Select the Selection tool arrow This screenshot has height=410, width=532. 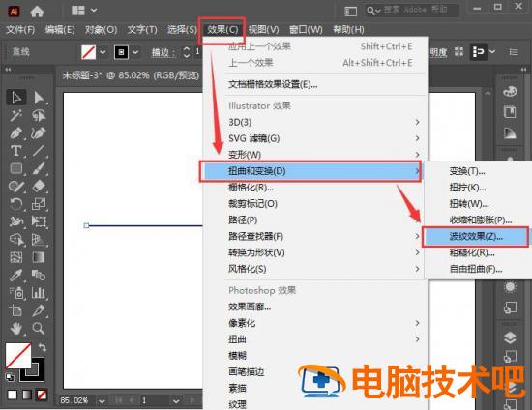coord(15,98)
